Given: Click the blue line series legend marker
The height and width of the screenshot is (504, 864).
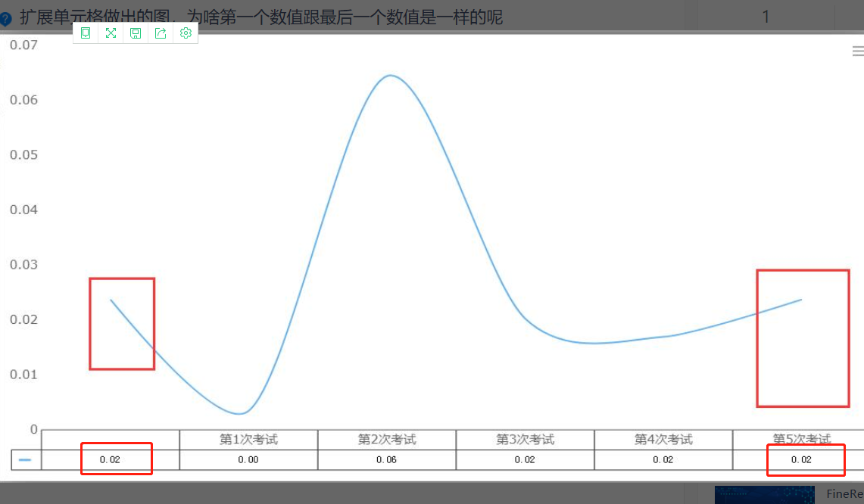Looking at the screenshot, I should [x=25, y=460].
